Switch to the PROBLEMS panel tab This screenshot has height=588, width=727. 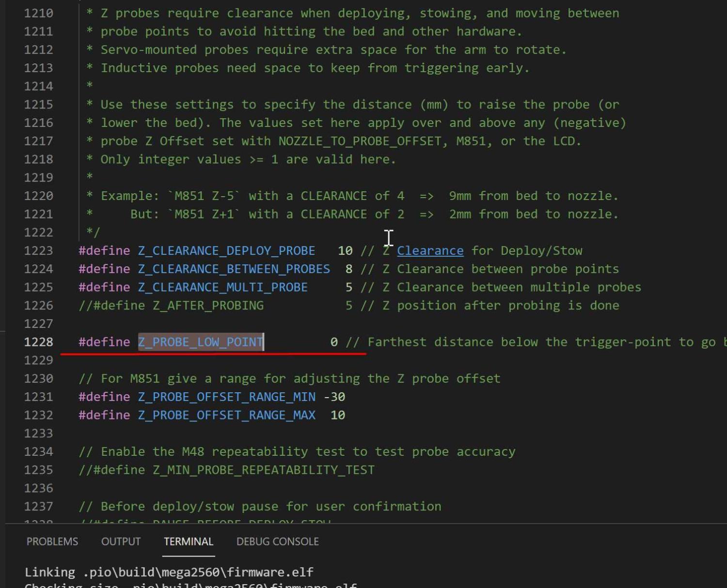tap(52, 542)
